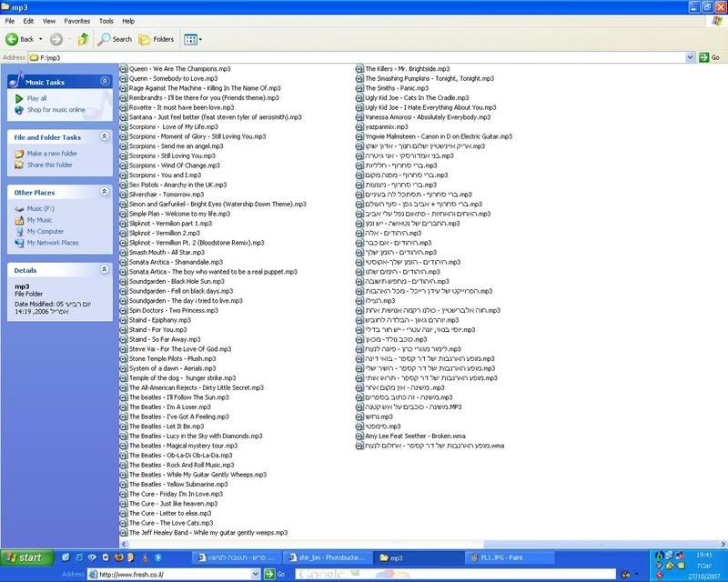This screenshot has width=728, height=582.
Task: Select icon of Roxette - It must have been love.mp3
Action: (124, 107)
